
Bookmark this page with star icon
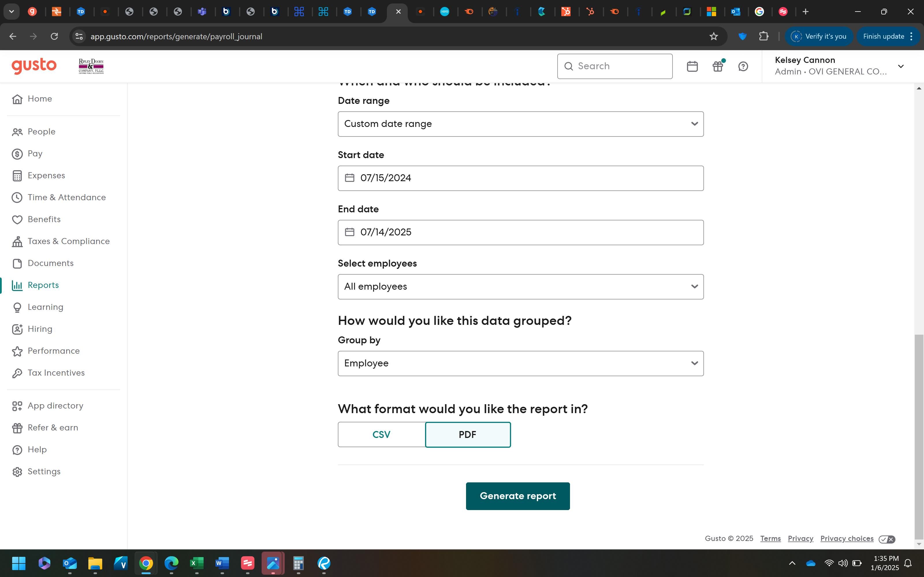tap(713, 36)
